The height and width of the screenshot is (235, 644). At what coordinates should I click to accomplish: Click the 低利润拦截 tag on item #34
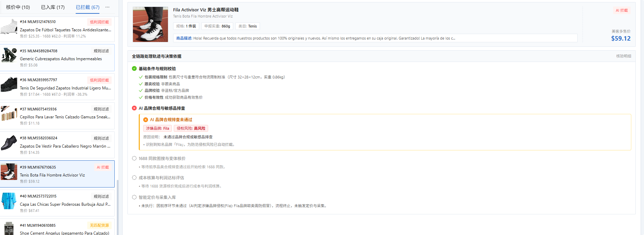99,22
